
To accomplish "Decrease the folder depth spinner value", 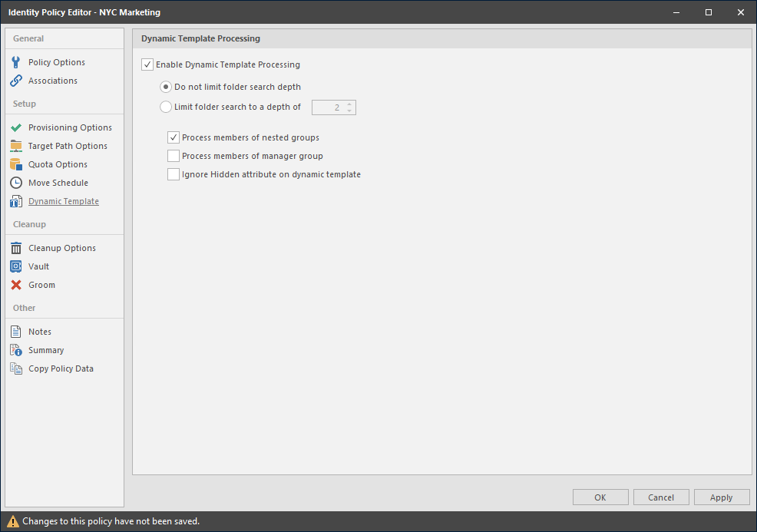I will (x=349, y=111).
